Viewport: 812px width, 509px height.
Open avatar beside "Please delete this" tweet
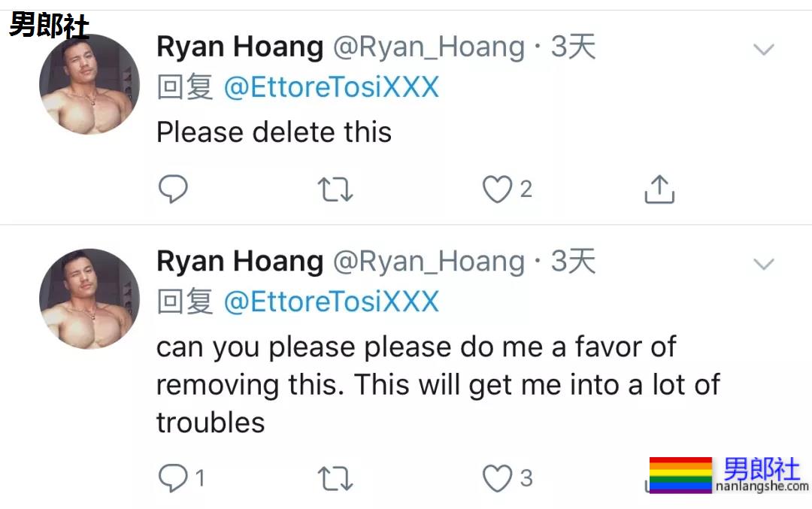tap(89, 84)
